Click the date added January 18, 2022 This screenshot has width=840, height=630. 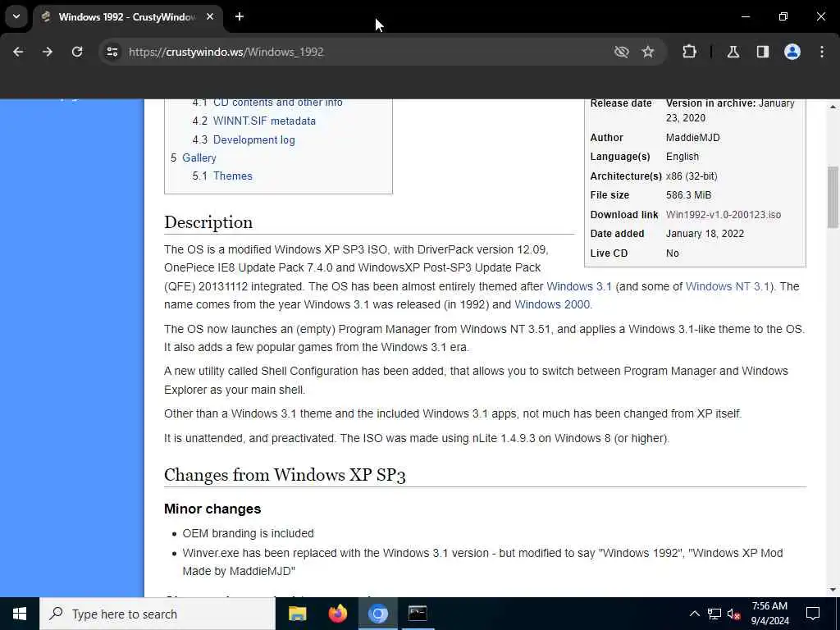click(x=705, y=234)
